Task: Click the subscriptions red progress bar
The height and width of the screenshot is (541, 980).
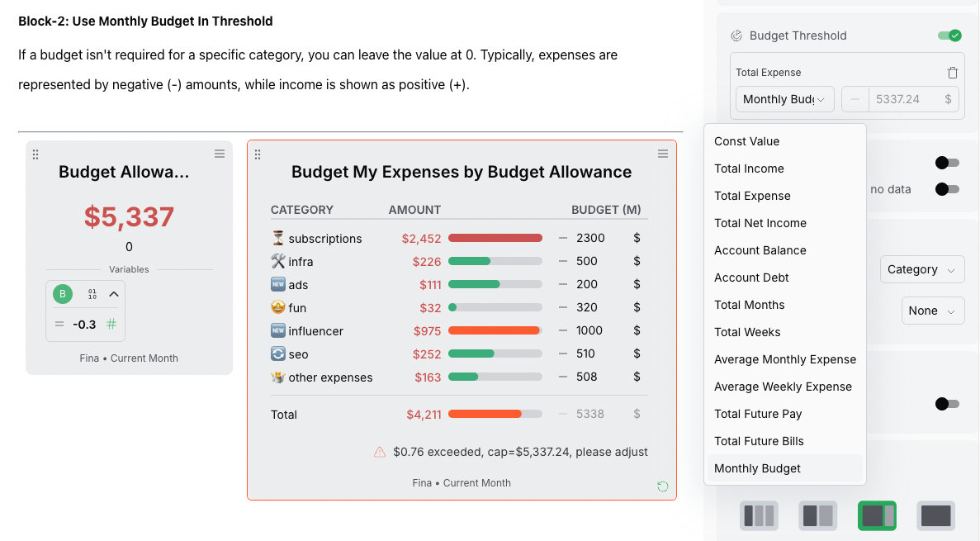Action: [495, 238]
